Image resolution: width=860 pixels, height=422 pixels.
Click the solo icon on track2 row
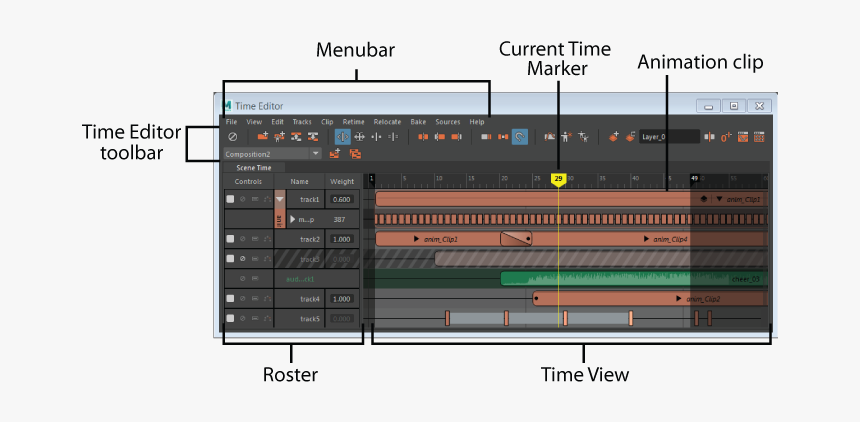pyautogui.click(x=254, y=239)
